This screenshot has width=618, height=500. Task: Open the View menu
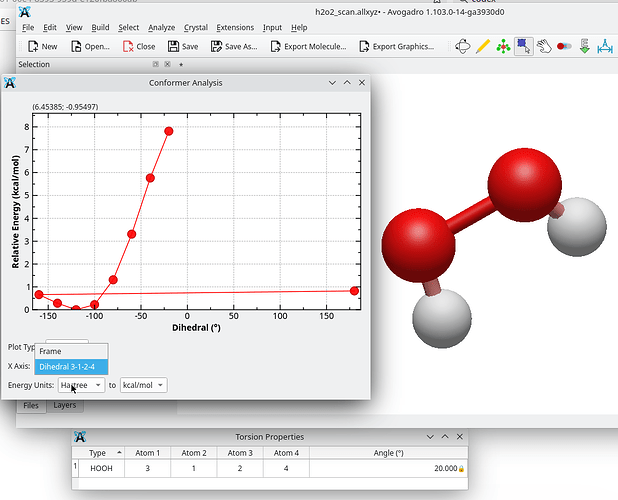tap(74, 28)
